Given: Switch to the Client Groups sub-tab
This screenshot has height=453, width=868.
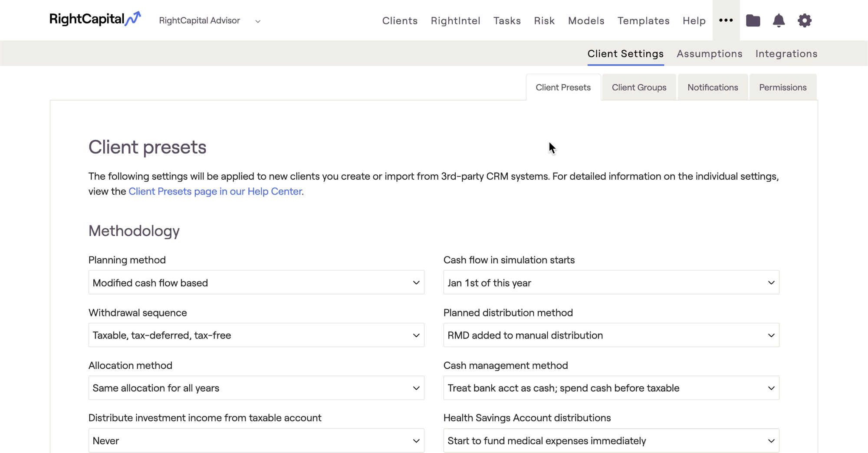Looking at the screenshot, I should click(x=639, y=87).
